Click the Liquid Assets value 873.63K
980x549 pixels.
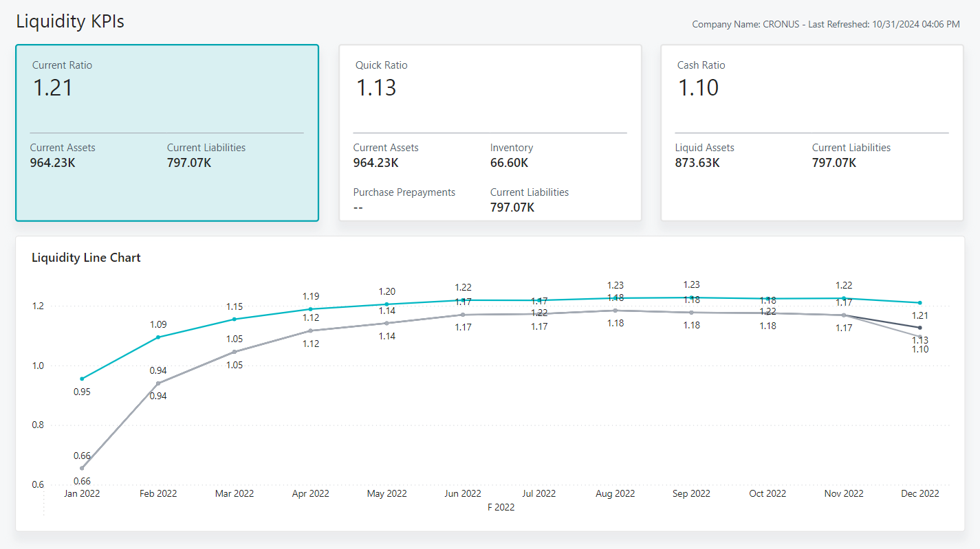click(697, 163)
